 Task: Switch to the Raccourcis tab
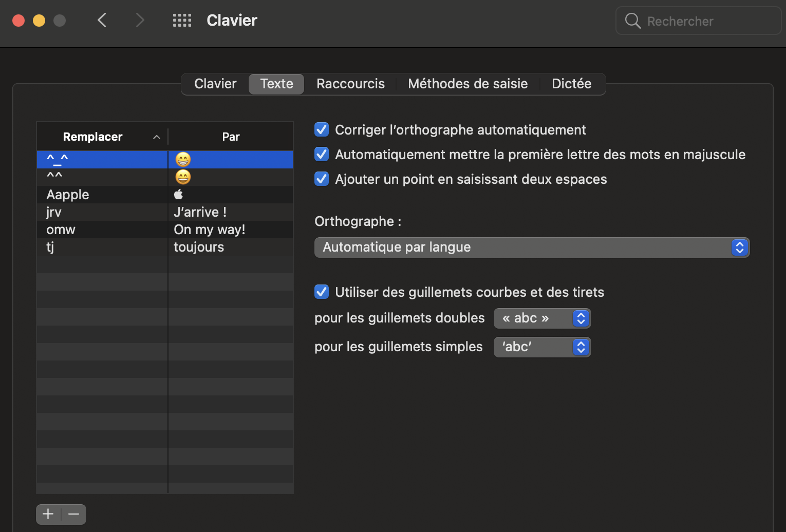click(x=350, y=84)
